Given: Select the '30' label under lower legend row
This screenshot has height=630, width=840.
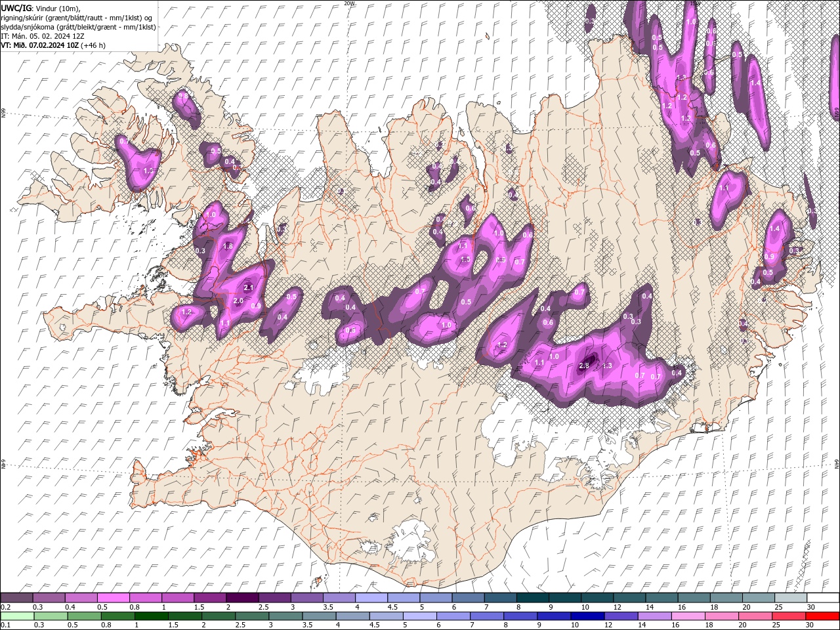Looking at the screenshot, I should pyautogui.click(x=809, y=625).
